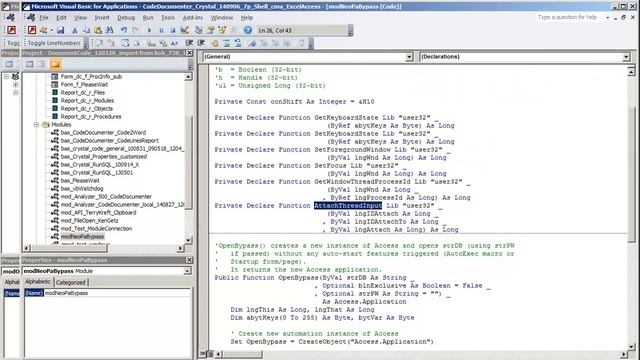
Task: Click the Copy icon in the toolbar
Action: (87, 30)
